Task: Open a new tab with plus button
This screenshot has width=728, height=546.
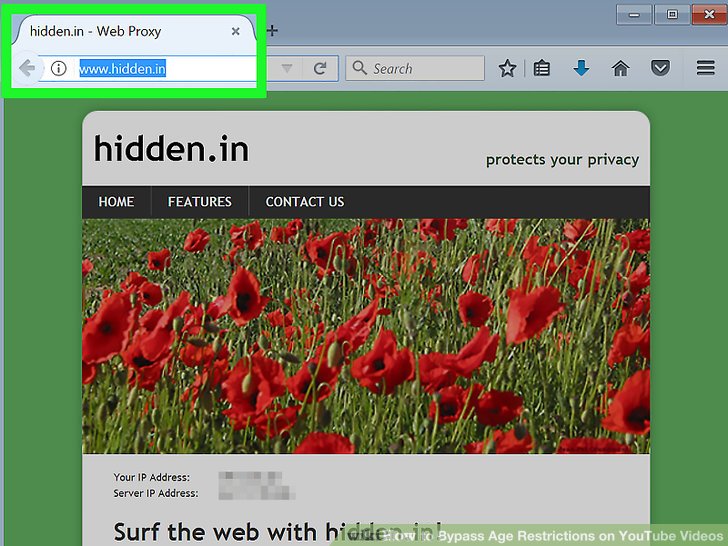Action: point(273,31)
